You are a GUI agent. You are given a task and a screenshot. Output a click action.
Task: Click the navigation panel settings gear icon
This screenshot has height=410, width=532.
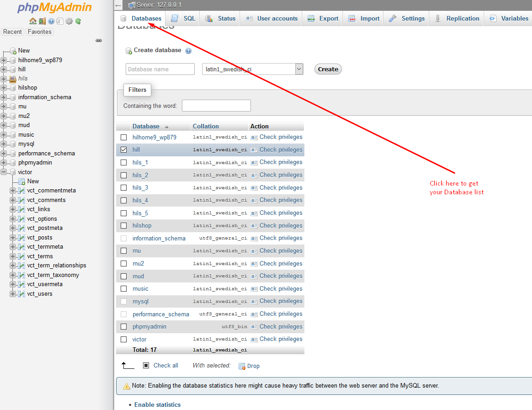point(69,21)
